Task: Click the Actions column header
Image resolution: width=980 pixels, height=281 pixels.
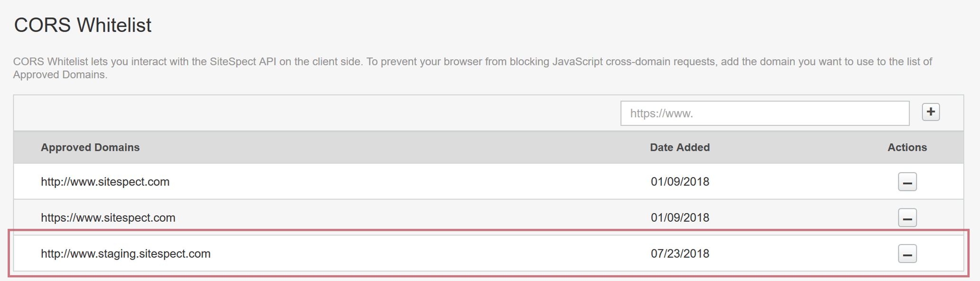Action: pyautogui.click(x=907, y=148)
